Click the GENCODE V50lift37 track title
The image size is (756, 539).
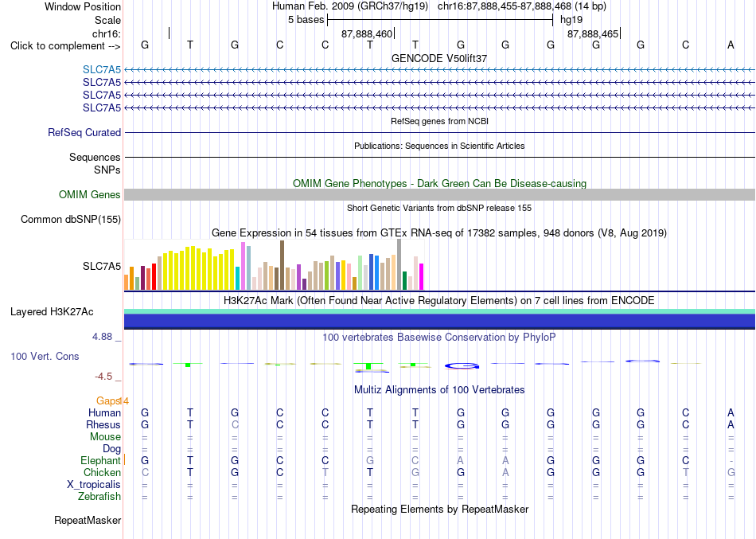439,58
